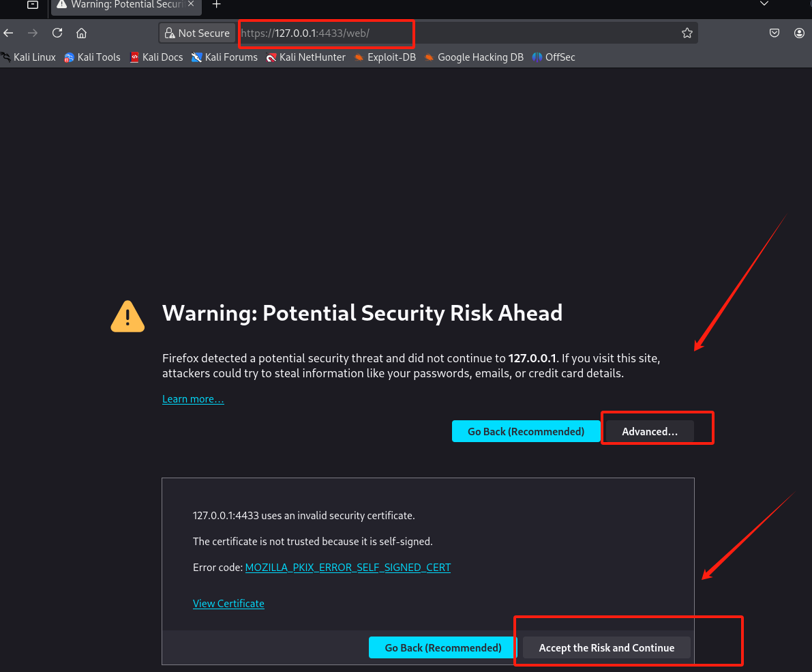The image size is (812, 672).
Task: Open the Firefox account profile icon
Action: click(799, 33)
